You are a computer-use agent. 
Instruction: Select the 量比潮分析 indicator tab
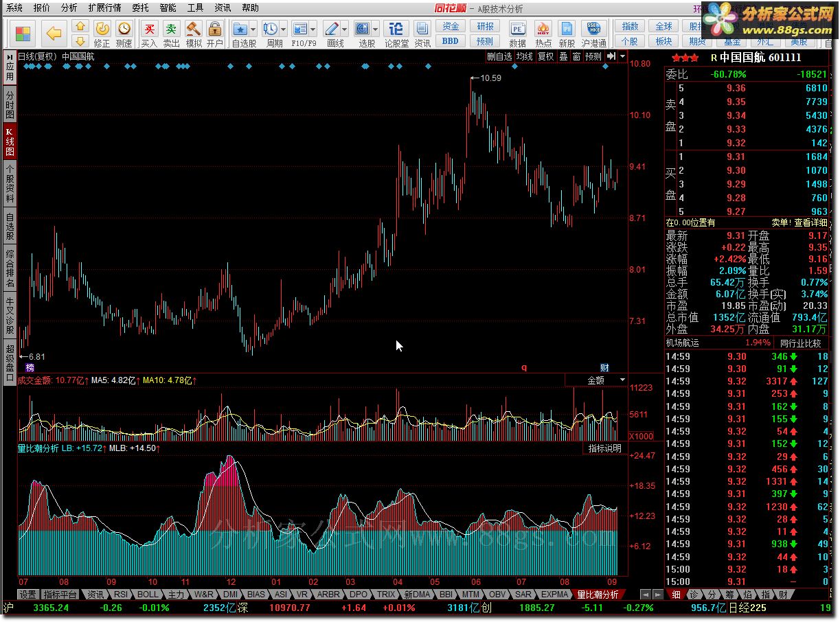[598, 595]
